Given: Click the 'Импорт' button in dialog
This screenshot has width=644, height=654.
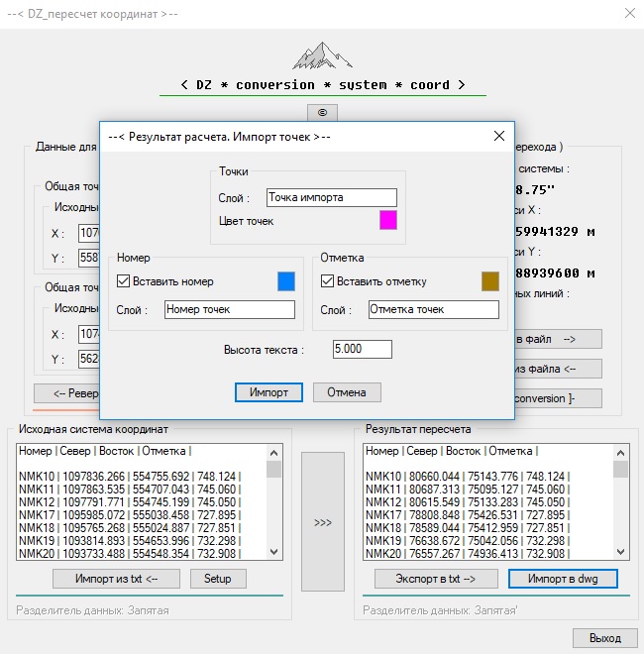Looking at the screenshot, I should pos(268,392).
